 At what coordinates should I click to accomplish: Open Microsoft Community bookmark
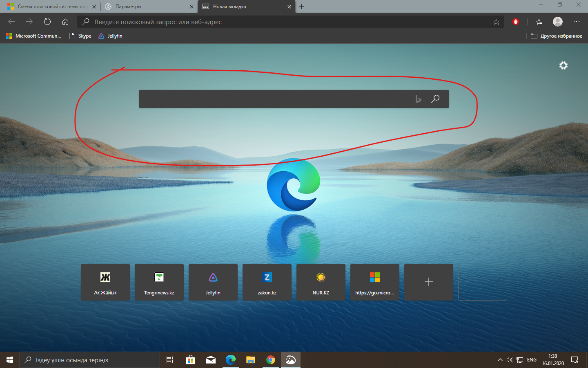tap(33, 36)
